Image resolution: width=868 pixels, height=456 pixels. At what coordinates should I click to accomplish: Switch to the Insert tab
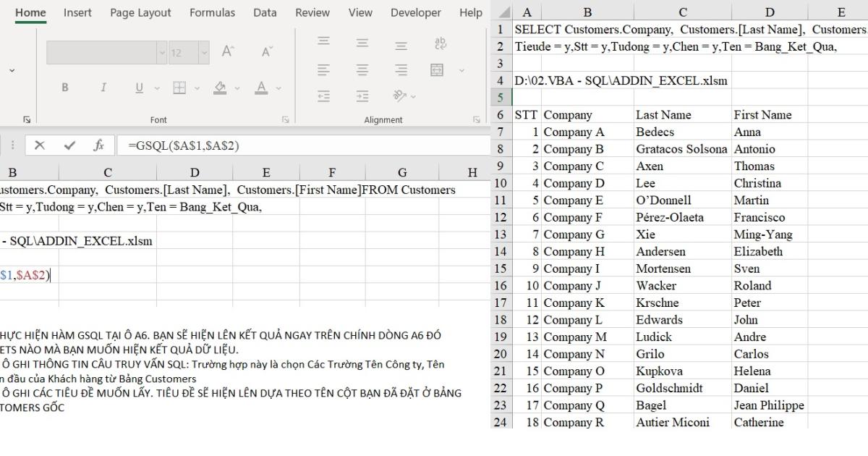point(77,12)
